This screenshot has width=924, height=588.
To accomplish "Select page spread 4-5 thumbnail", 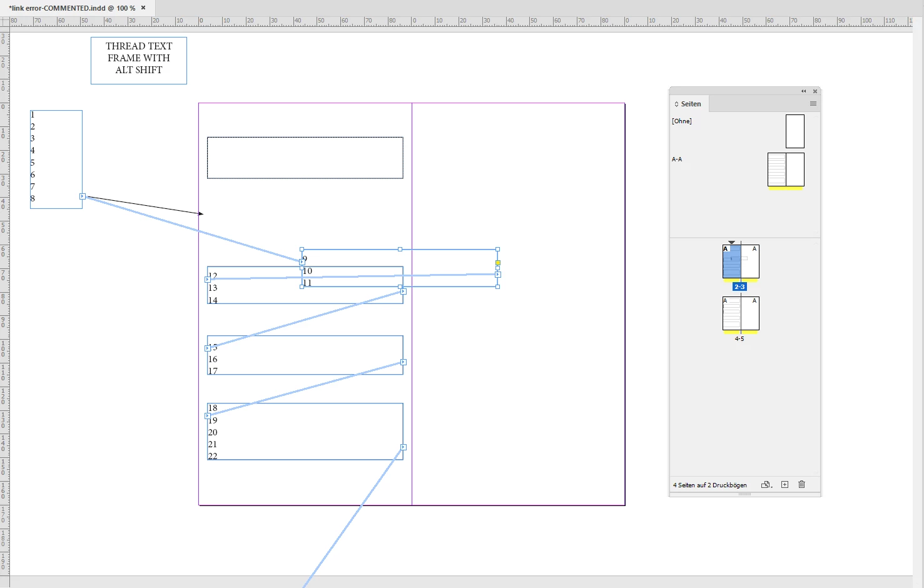I will pyautogui.click(x=741, y=313).
